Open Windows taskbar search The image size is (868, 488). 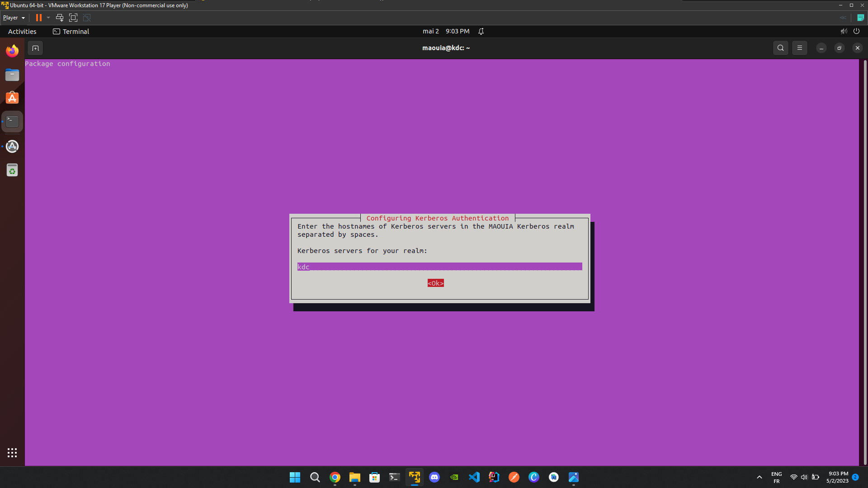pyautogui.click(x=315, y=477)
